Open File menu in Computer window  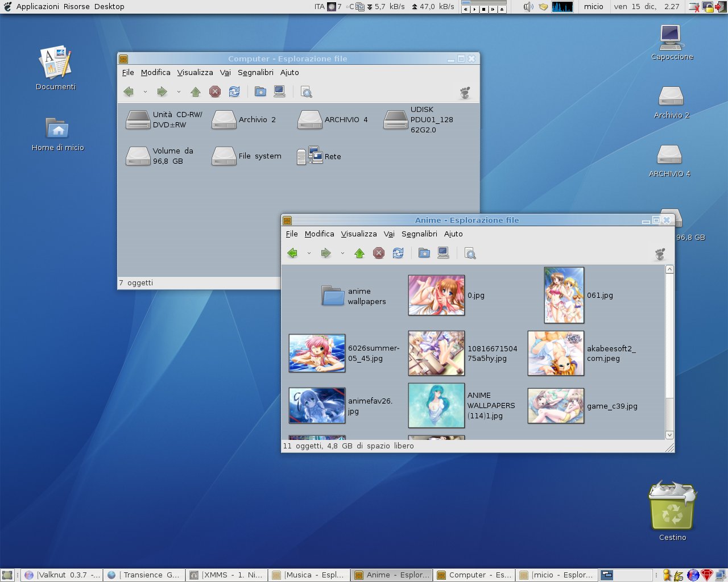tap(128, 72)
